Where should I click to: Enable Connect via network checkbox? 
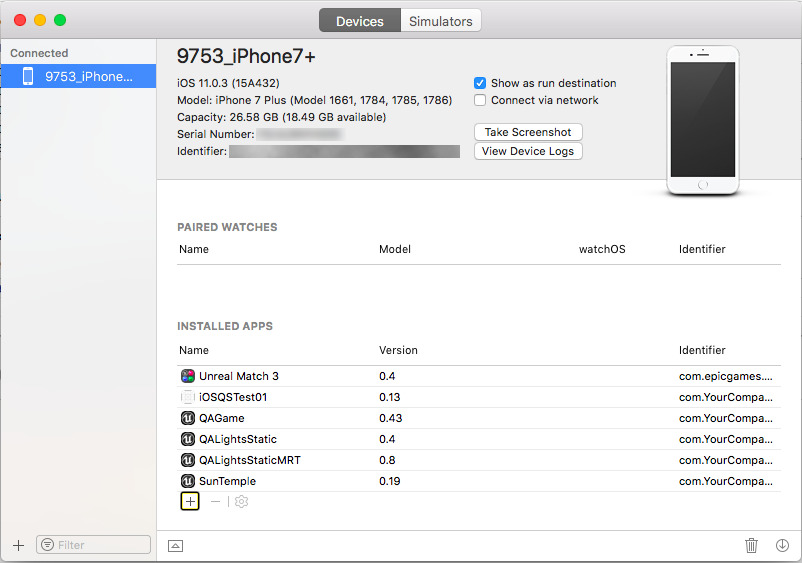click(x=480, y=100)
